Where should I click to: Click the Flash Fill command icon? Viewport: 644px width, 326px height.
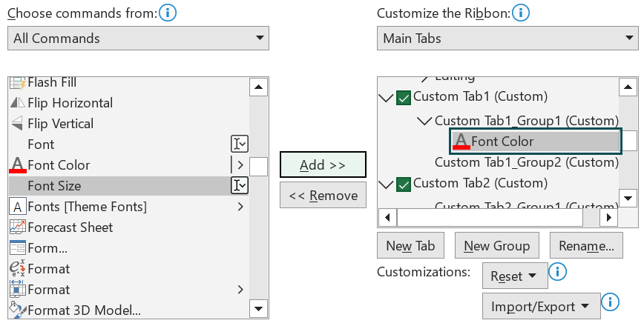point(18,83)
